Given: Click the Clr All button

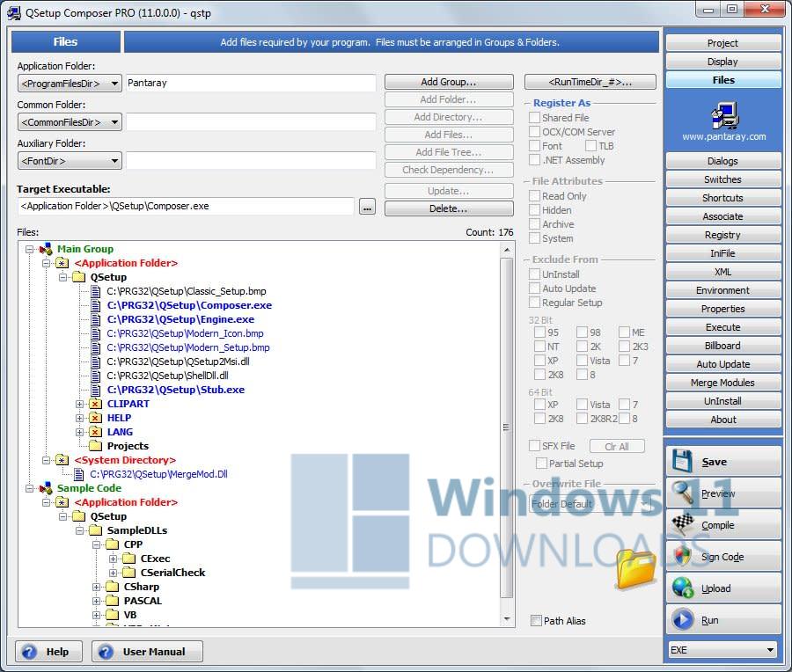Looking at the screenshot, I should coord(617,446).
